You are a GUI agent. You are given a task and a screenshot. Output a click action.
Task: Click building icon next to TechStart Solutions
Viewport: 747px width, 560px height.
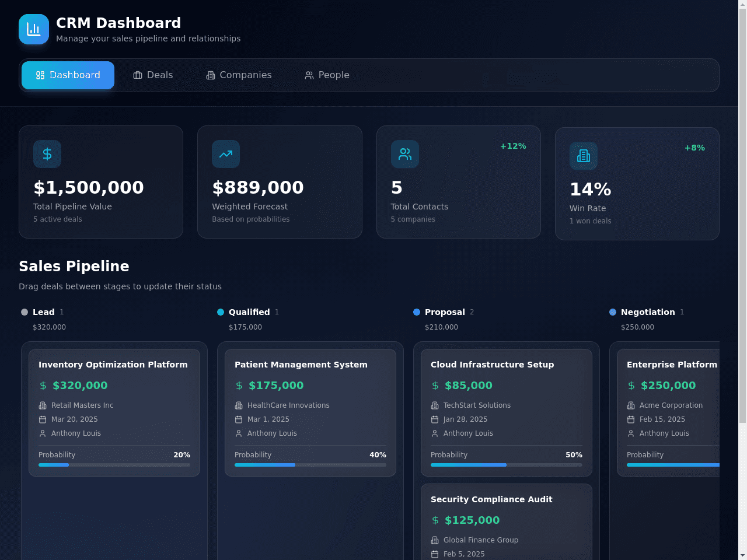click(435, 405)
